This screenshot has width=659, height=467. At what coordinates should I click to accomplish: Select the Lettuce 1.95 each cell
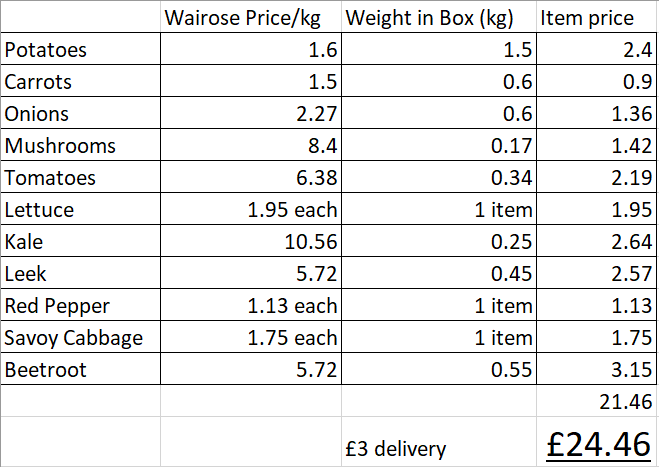pos(251,210)
